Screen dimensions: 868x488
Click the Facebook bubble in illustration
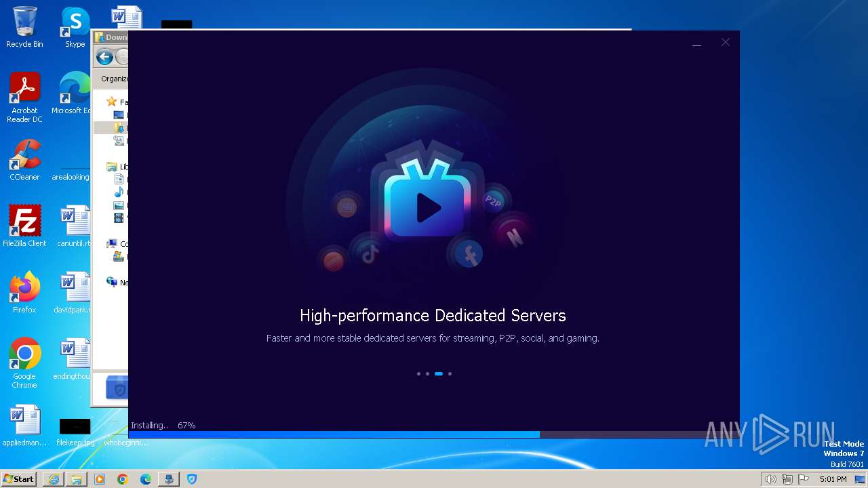468,255
